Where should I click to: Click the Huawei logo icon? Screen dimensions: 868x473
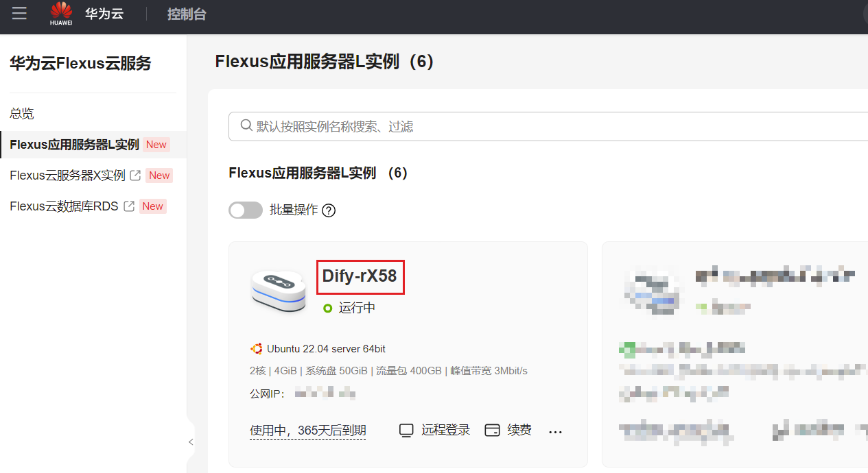[61, 14]
